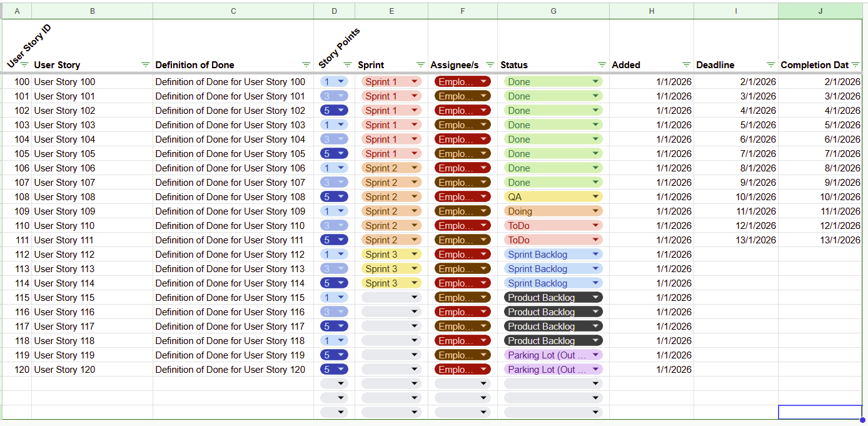Open the Added column filter icon

pos(687,65)
